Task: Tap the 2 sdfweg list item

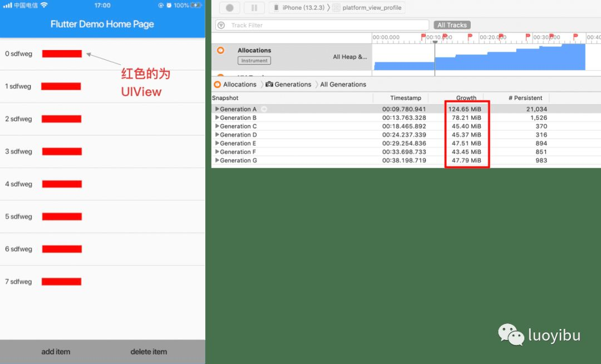Action: pyautogui.click(x=102, y=119)
